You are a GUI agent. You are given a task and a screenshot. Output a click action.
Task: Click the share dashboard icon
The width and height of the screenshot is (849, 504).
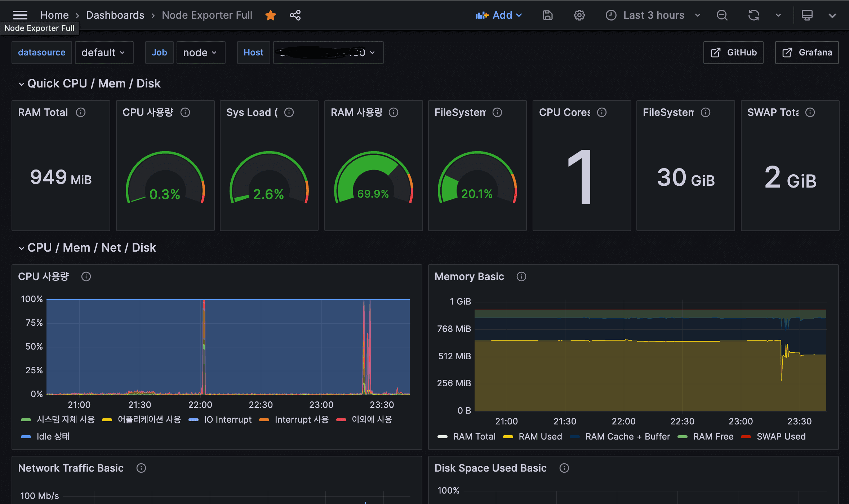[295, 15]
